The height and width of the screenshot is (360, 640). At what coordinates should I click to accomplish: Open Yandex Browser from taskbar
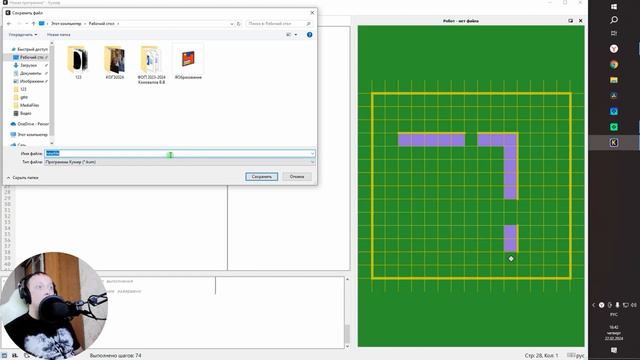pyautogui.click(x=614, y=49)
